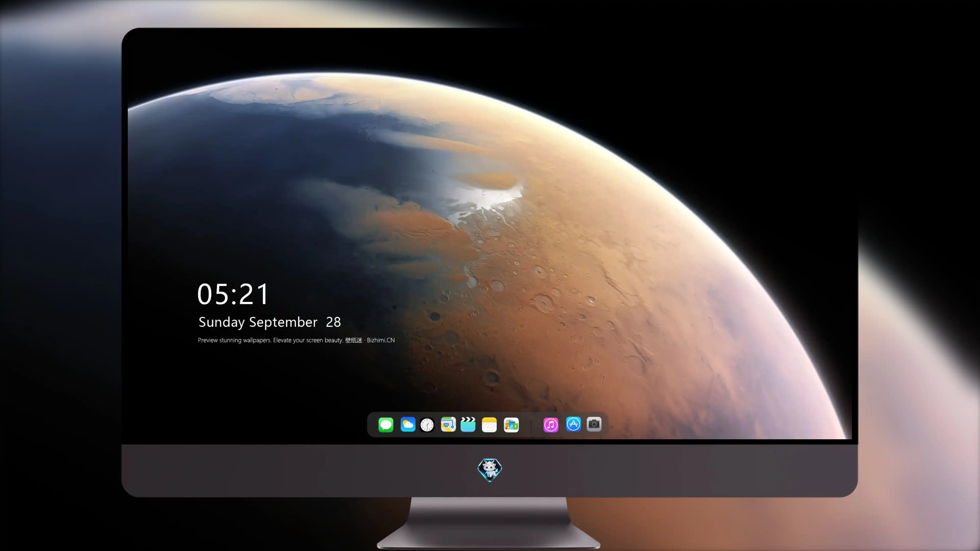Open the pink iTunes music app
Screen dimensions: 980x551
551,425
